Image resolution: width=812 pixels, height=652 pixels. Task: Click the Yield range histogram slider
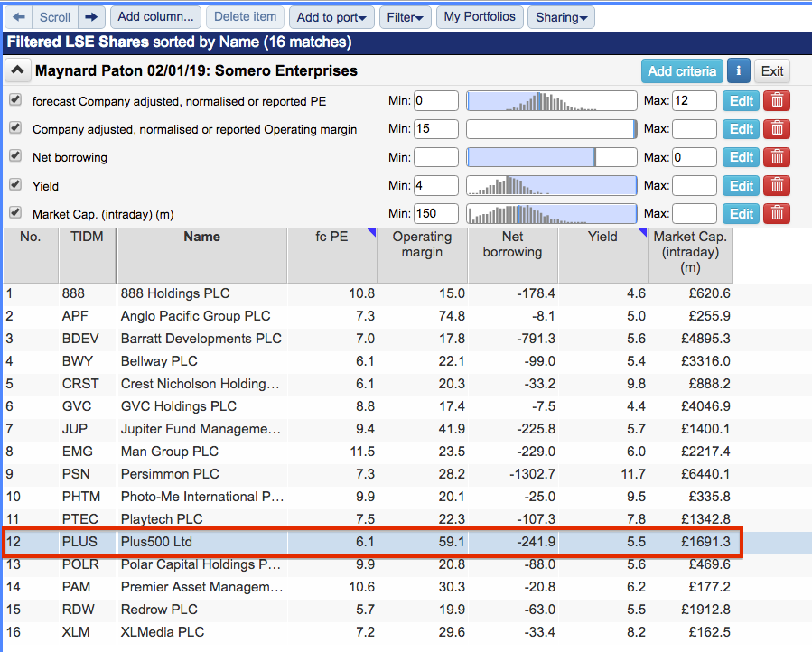click(x=552, y=186)
